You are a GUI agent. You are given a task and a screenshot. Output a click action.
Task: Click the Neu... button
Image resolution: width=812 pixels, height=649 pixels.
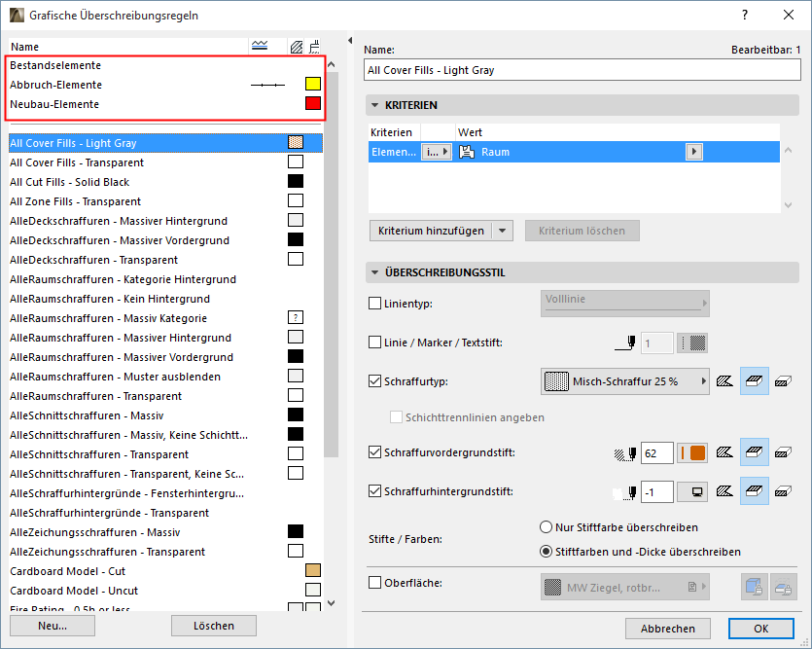(x=53, y=626)
